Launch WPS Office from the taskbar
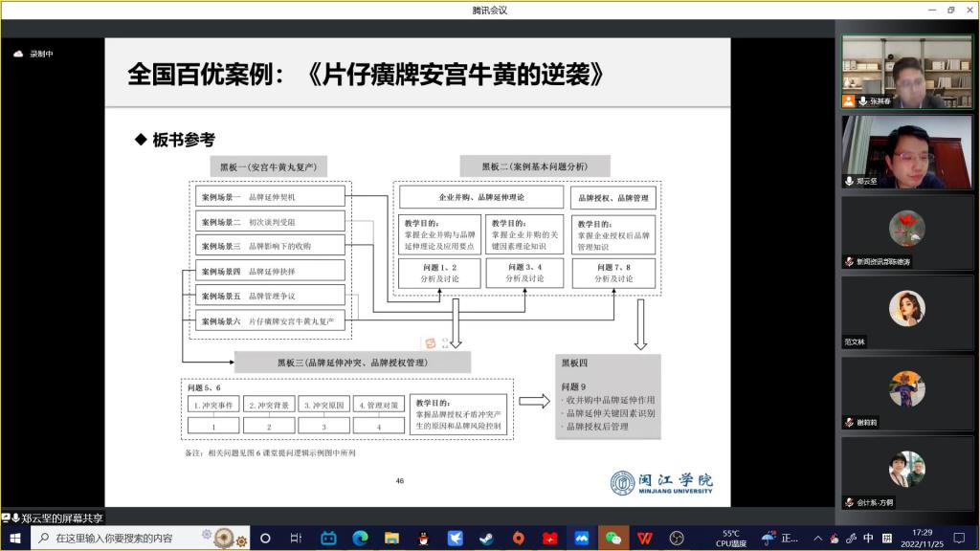Screen dimensions: 980x551 point(645,538)
